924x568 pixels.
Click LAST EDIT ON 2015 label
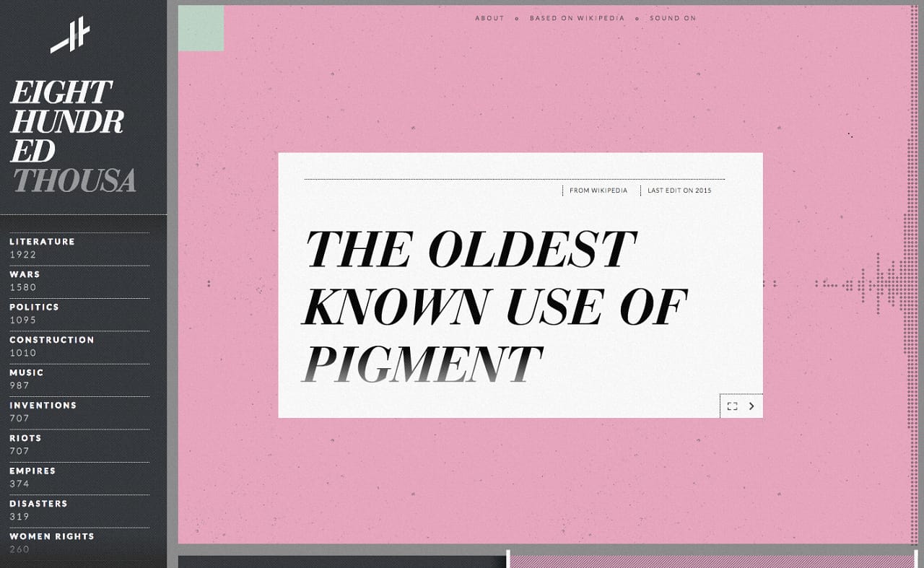pyautogui.click(x=679, y=191)
